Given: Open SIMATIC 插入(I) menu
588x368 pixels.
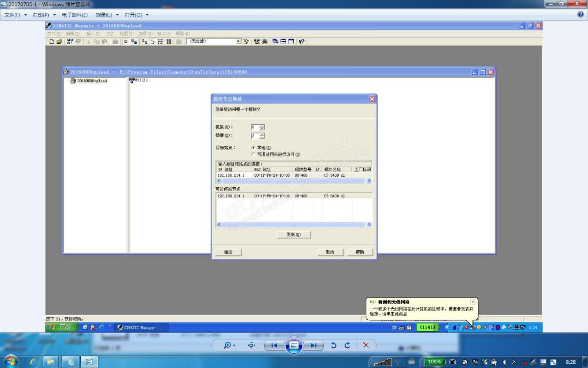Looking at the screenshot, I should tap(93, 34).
